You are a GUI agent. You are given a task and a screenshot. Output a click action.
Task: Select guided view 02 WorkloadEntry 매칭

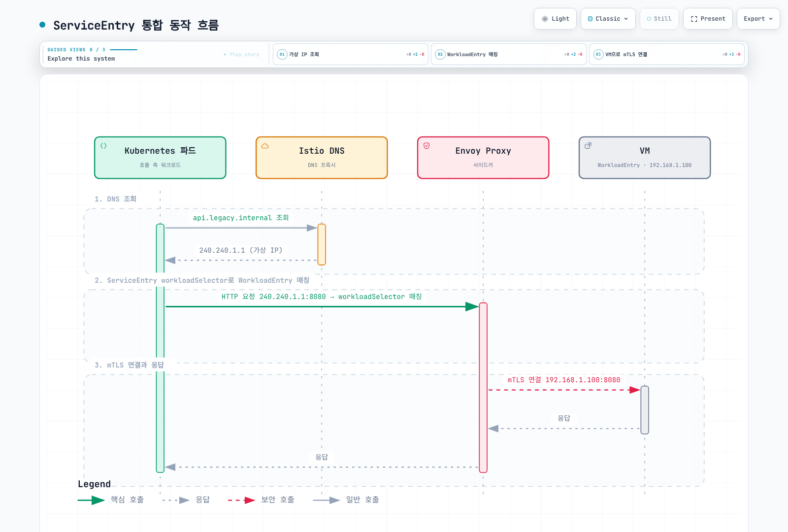tap(508, 54)
